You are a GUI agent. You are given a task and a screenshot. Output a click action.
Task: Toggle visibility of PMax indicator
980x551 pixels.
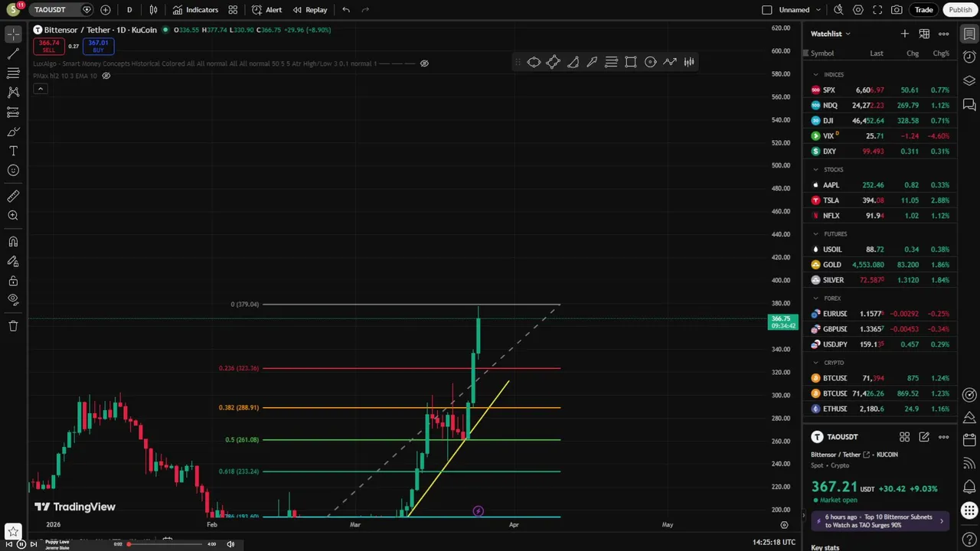pyautogui.click(x=106, y=76)
